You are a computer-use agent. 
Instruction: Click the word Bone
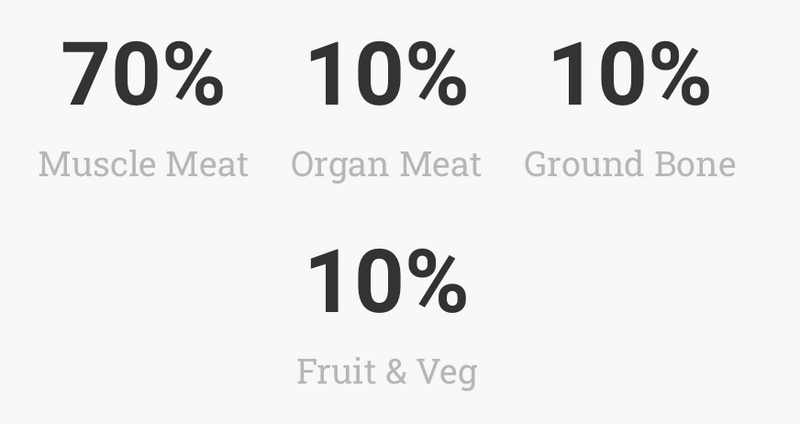[x=695, y=164]
